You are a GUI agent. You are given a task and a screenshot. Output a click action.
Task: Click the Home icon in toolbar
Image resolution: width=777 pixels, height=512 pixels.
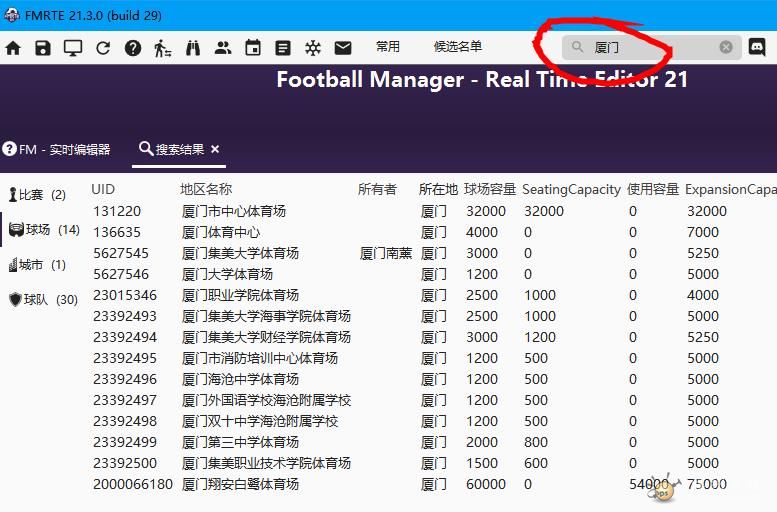[x=13, y=48]
